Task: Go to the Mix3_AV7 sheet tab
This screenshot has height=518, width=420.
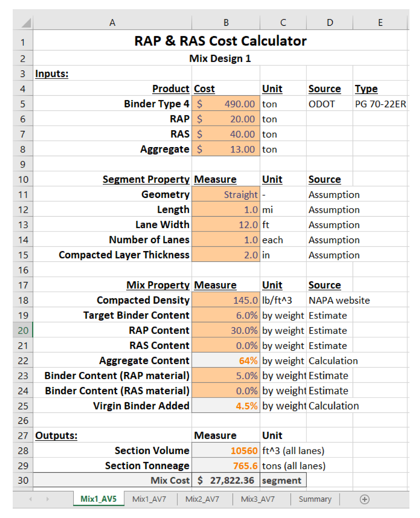Action: tap(258, 499)
